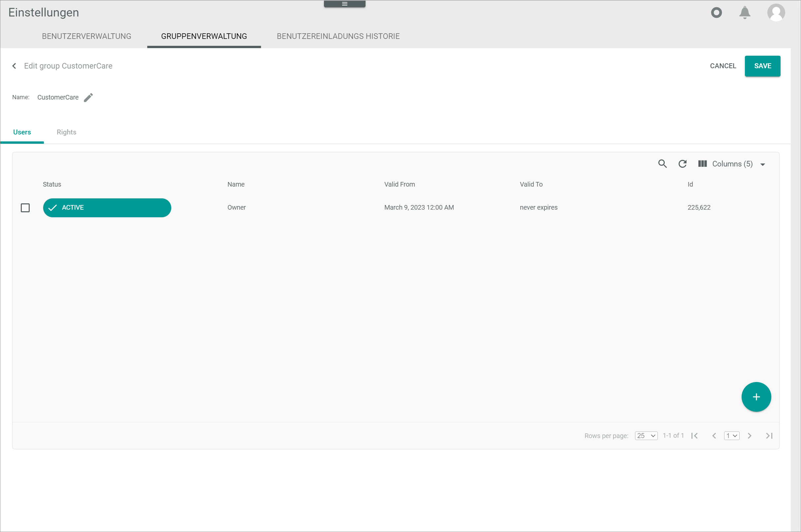Click Cancel to discard changes
This screenshot has width=801, height=532.
(x=723, y=66)
